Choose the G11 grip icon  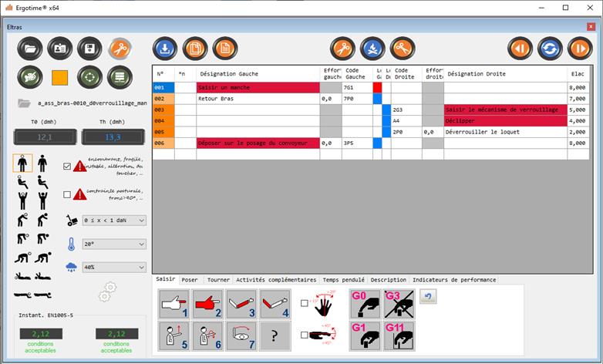[x=399, y=336]
